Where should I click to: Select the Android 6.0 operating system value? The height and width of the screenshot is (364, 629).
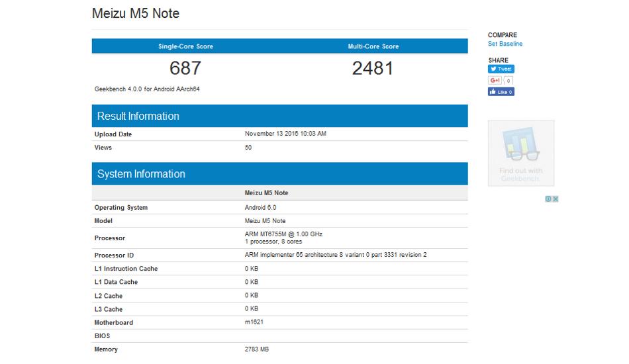point(260,208)
